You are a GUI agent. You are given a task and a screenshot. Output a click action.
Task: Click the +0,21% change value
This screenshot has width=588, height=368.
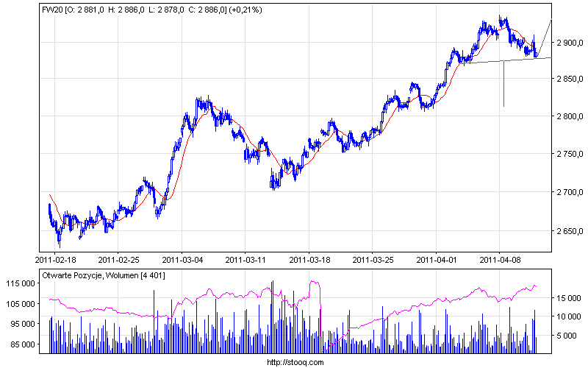247,10
